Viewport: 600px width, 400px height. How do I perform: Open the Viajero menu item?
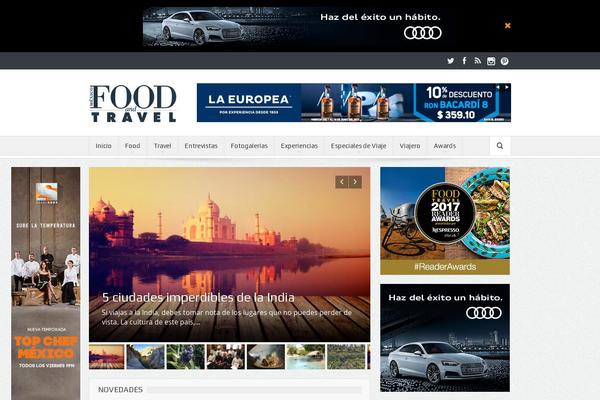(410, 146)
